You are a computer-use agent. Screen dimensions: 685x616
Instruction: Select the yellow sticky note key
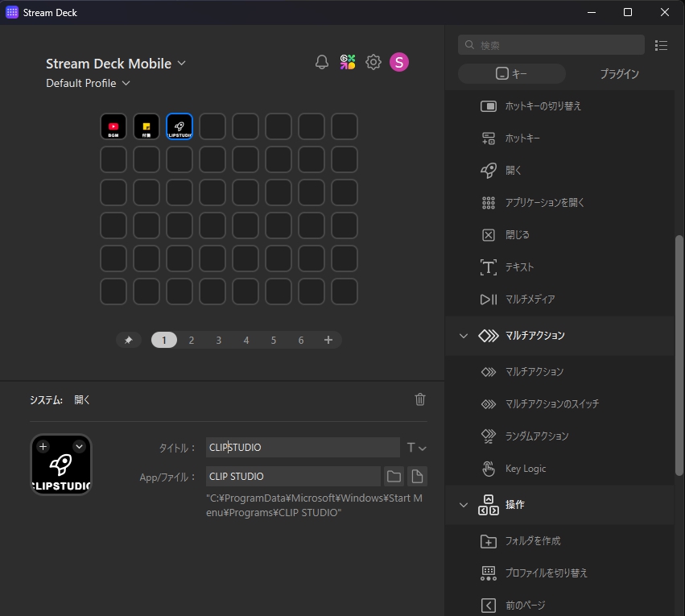146,126
